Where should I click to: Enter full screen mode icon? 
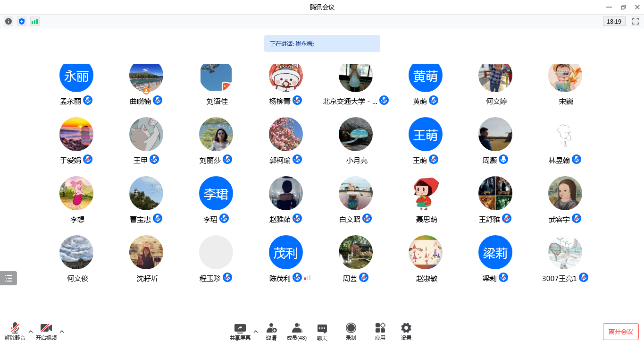point(635,21)
